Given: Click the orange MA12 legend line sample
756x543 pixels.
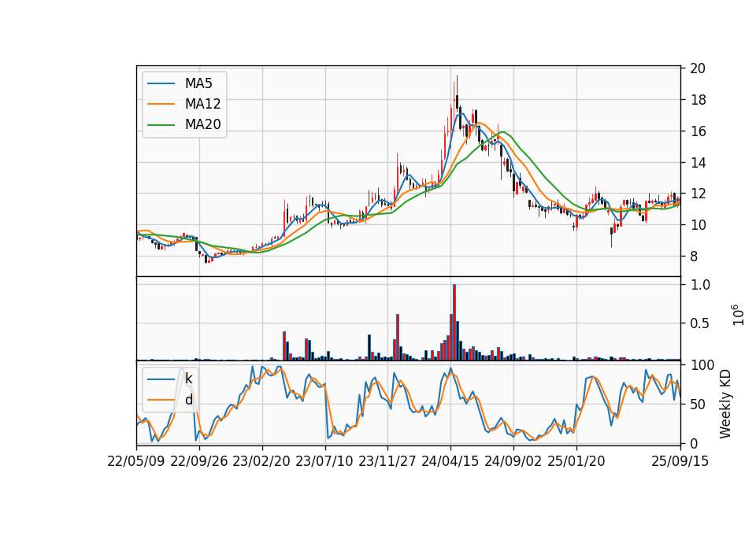Looking at the screenshot, I should click(x=161, y=104).
